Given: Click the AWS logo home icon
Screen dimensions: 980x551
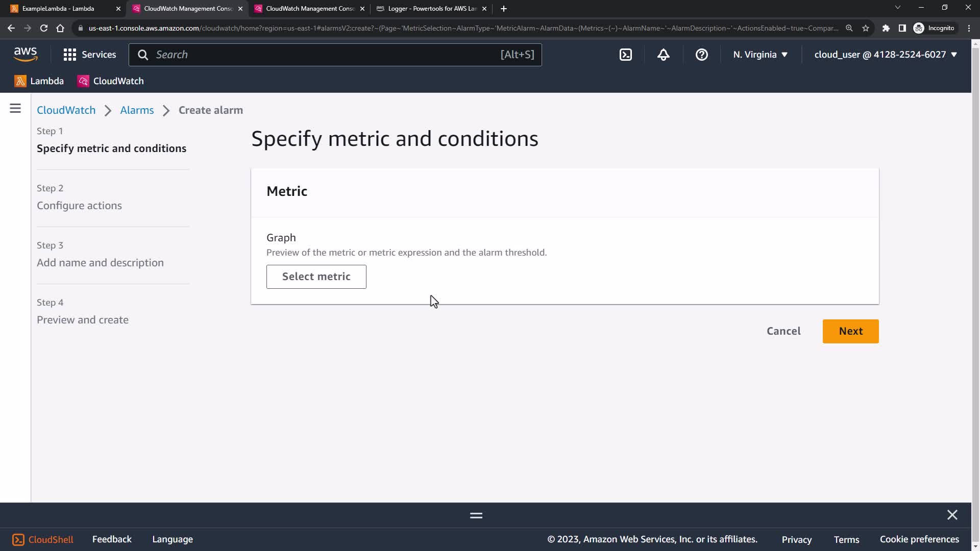Looking at the screenshot, I should (x=26, y=54).
